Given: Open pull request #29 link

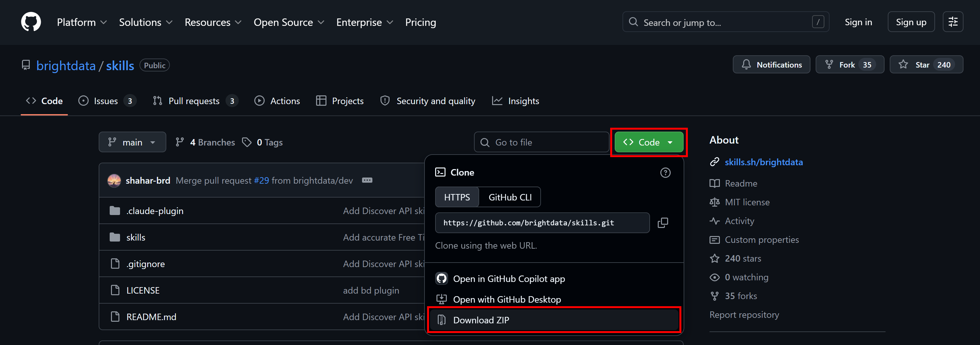Looking at the screenshot, I should point(261,180).
